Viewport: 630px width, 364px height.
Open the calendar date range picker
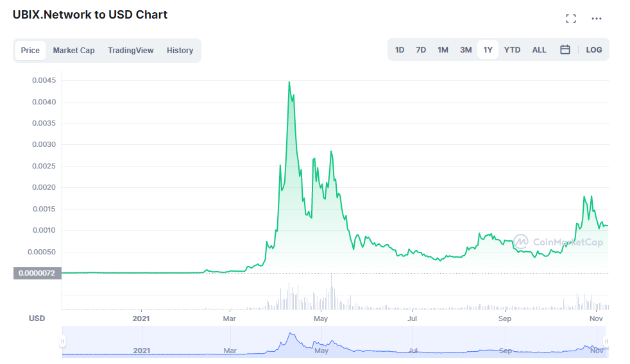pyautogui.click(x=565, y=50)
